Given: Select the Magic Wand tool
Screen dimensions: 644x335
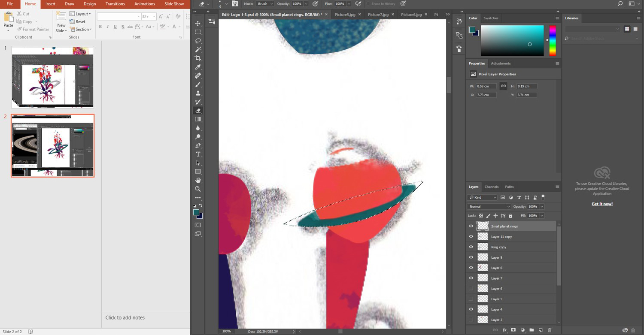Looking at the screenshot, I should [198, 49].
